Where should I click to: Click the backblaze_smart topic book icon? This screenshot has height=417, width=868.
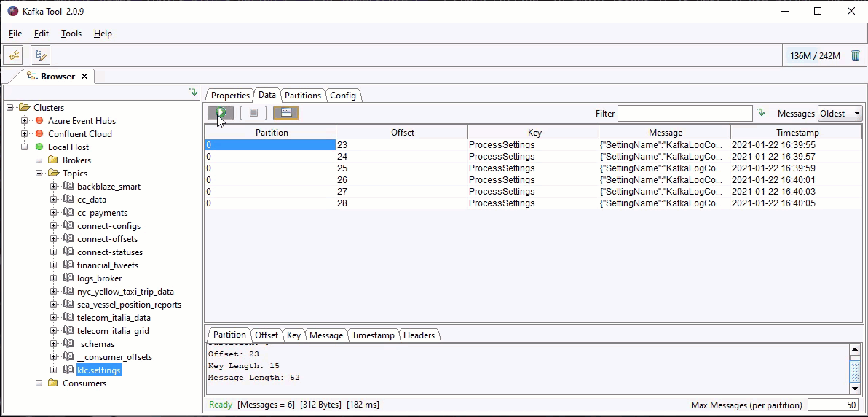click(x=68, y=187)
